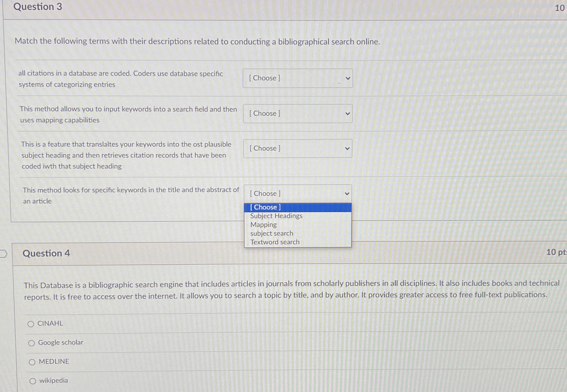The image size is (567, 392).
Task: Select 'Mapping' option in dropdown list
Action: point(263,225)
